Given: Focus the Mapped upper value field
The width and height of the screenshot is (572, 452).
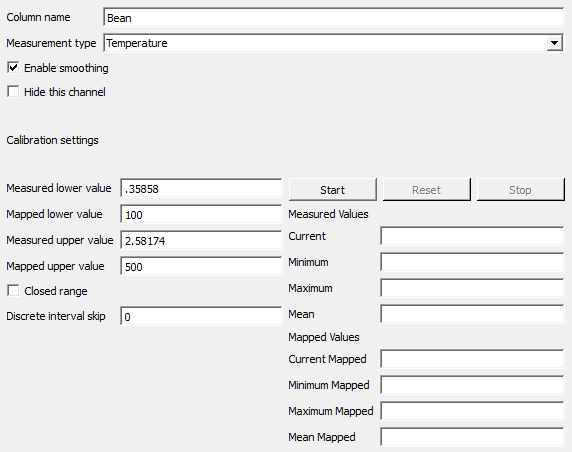Looking at the screenshot, I should (201, 266).
